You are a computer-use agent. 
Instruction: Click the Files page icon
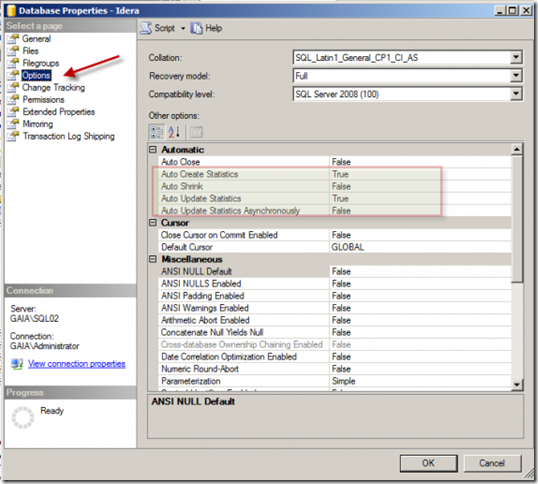point(13,51)
